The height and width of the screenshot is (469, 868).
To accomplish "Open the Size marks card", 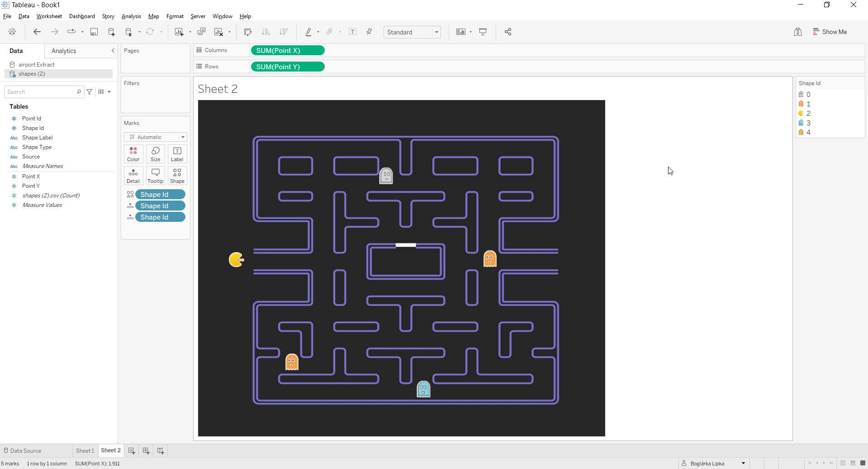I will (155, 154).
